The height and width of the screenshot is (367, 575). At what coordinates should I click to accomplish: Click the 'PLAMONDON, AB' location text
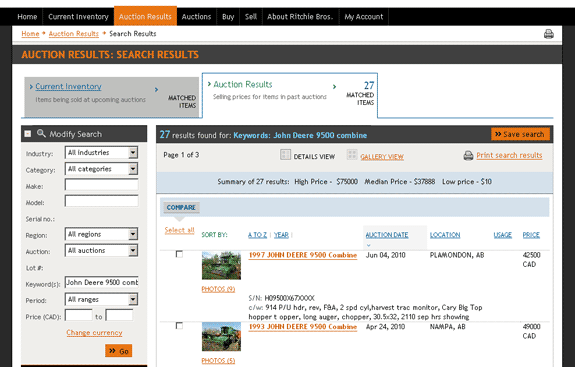(457, 255)
